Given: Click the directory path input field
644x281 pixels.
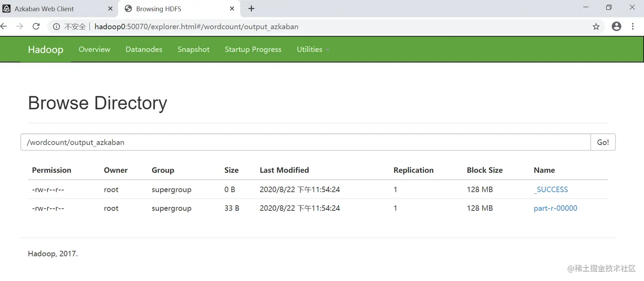Looking at the screenshot, I should tap(305, 142).
